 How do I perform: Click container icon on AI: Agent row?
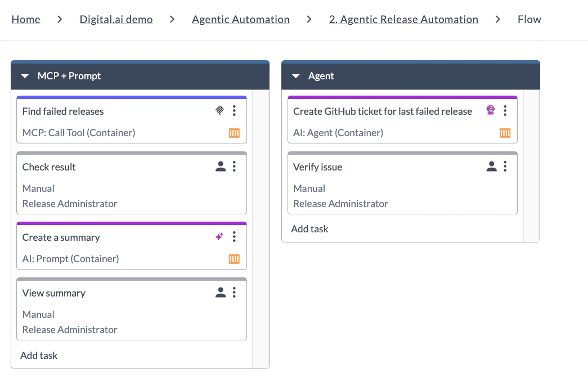[x=505, y=133]
